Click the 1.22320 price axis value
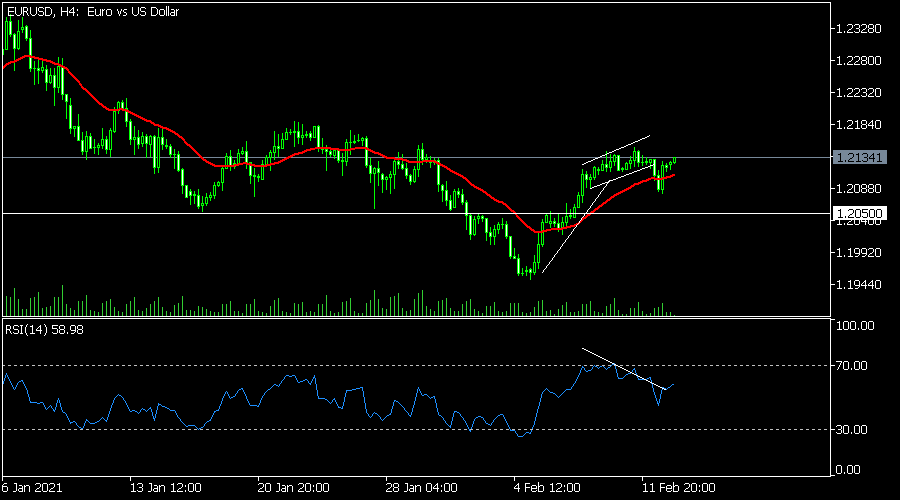The image size is (900, 500). pyautogui.click(x=859, y=93)
